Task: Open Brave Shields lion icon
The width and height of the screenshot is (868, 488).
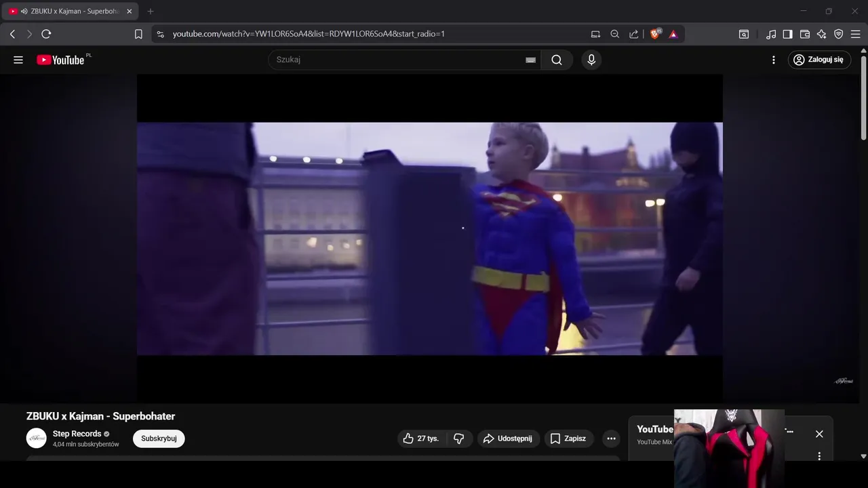Action: point(655,34)
